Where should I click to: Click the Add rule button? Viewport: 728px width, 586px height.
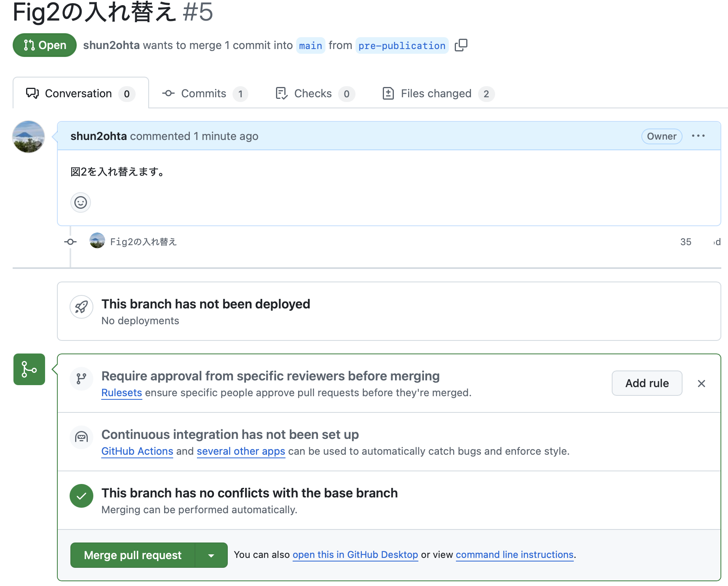click(x=647, y=383)
